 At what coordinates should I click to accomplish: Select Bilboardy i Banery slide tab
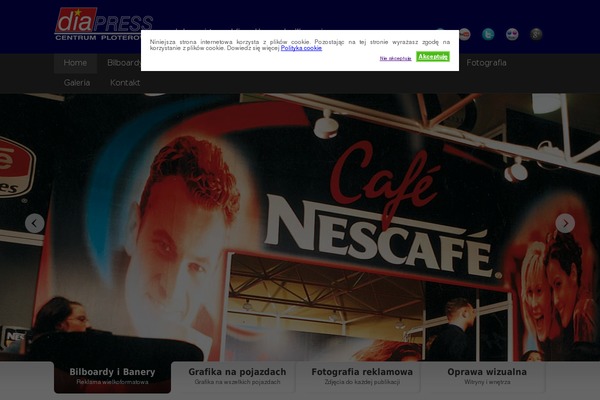112,377
